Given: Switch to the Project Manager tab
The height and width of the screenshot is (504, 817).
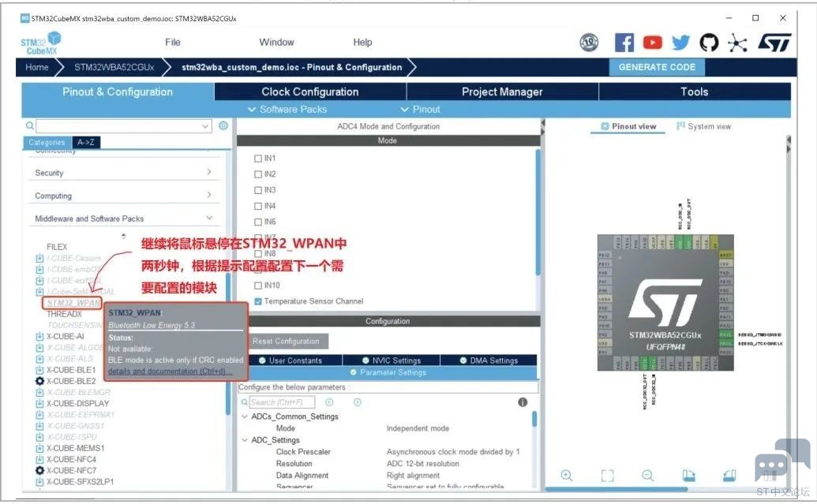Looking at the screenshot, I should (x=502, y=91).
